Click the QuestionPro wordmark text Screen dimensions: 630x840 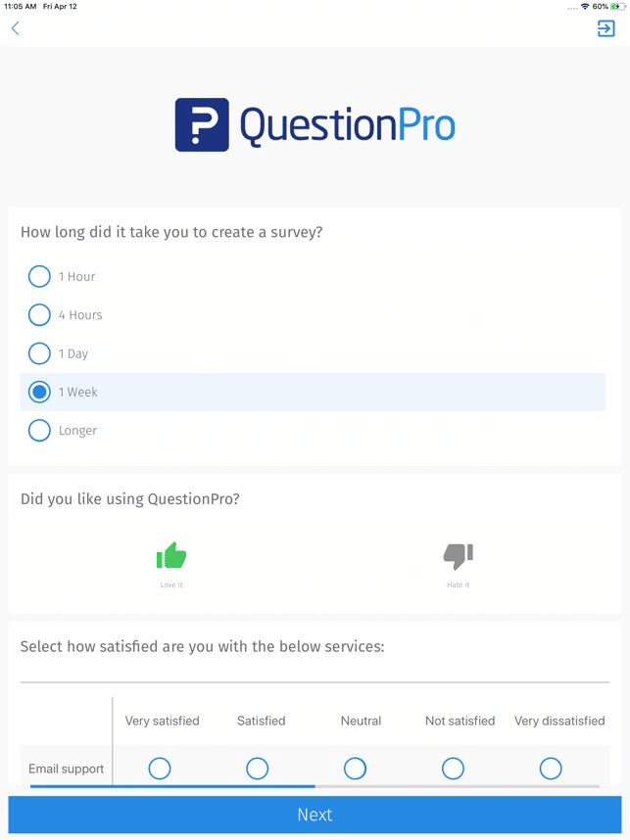pyautogui.click(x=348, y=126)
